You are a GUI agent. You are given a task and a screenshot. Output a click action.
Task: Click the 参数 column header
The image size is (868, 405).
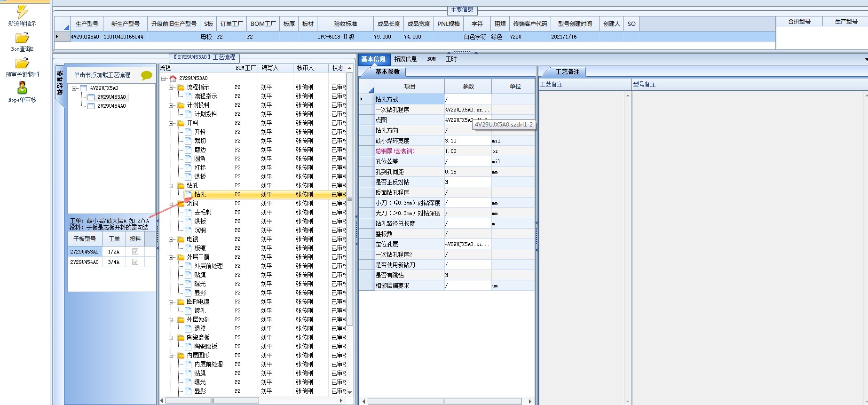[468, 86]
